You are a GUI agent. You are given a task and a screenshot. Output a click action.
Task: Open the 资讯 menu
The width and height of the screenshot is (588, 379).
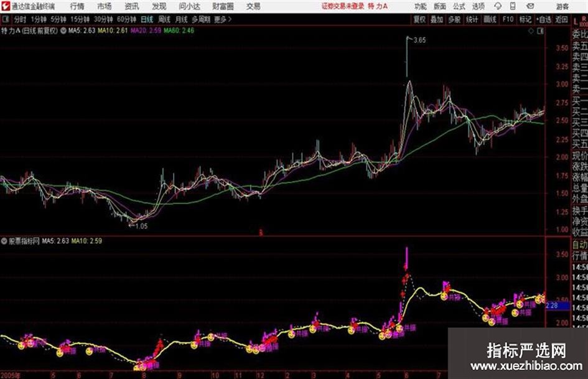pyautogui.click(x=132, y=6)
